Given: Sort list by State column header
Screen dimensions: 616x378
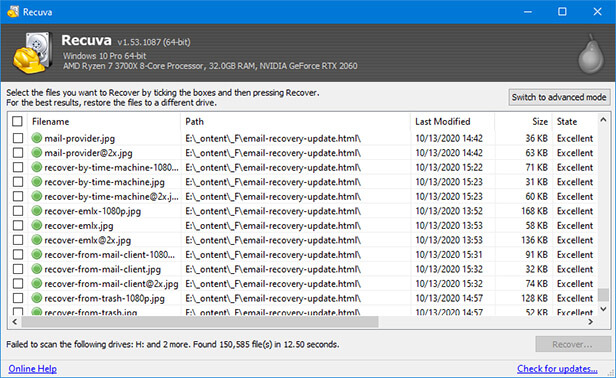Looking at the screenshot, I should coord(575,121).
